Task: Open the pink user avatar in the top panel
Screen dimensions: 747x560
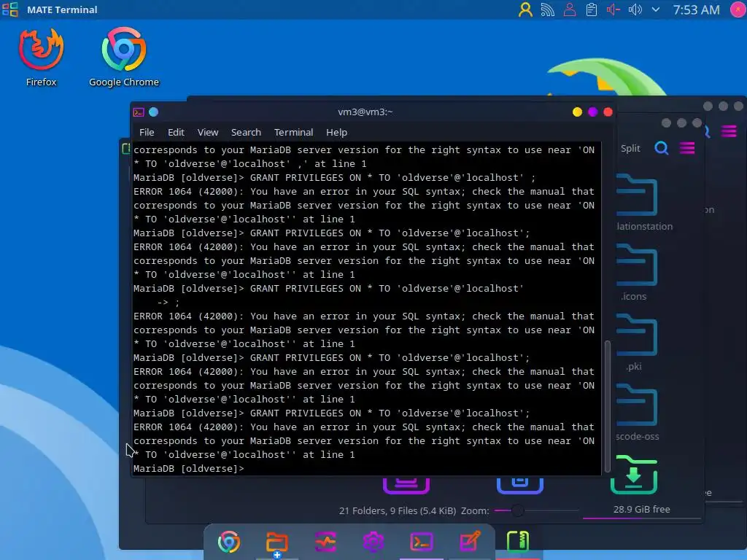Action: tap(738, 9)
